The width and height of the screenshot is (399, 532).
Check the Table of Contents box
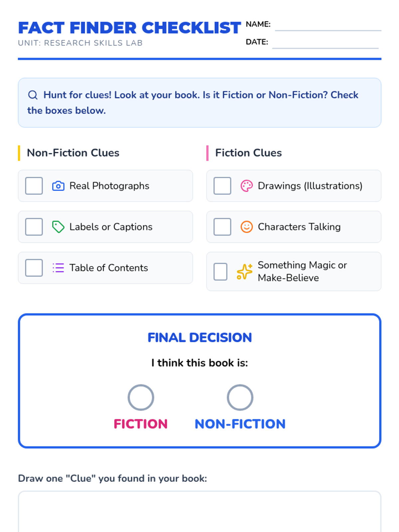tap(34, 268)
